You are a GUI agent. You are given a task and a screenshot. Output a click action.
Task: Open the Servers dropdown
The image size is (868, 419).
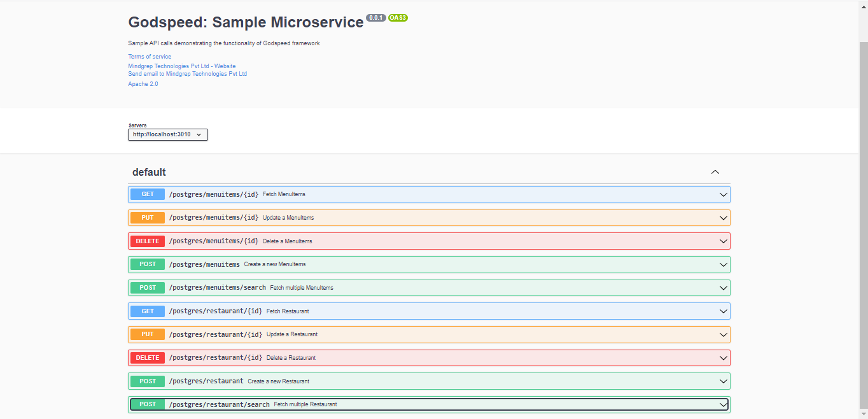point(167,134)
